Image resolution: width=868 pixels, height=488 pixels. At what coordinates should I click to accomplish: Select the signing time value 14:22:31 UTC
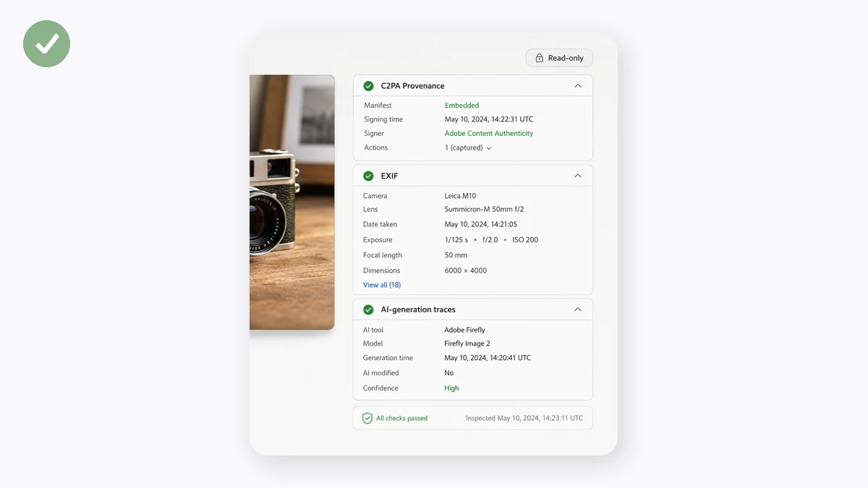click(x=489, y=119)
